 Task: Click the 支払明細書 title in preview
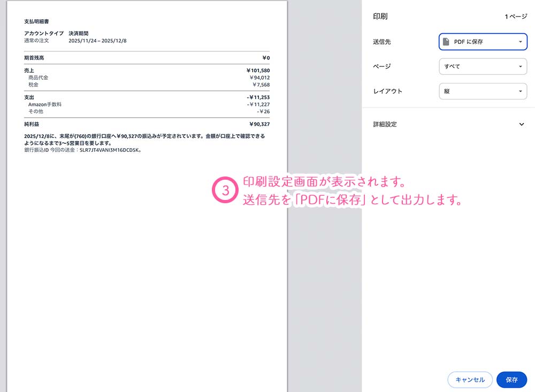(37, 21)
